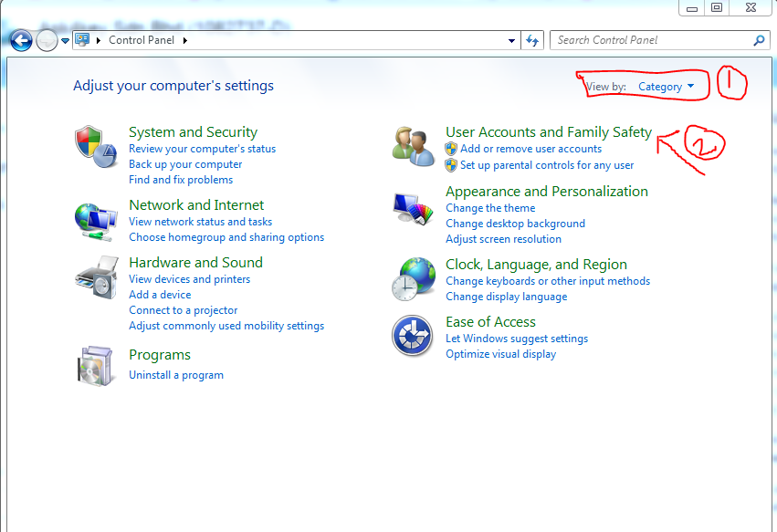Viewport: 777px width, 532px height.
Task: Click the Add a device link
Action: click(160, 295)
